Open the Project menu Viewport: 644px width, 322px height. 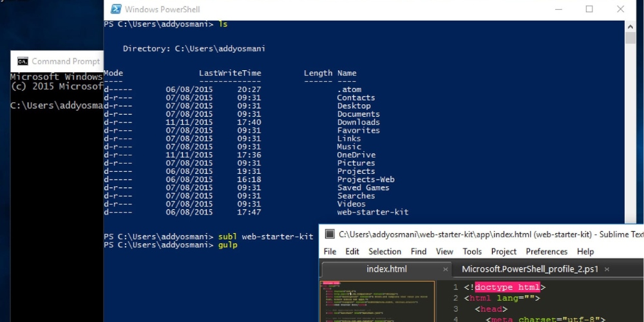coord(504,252)
